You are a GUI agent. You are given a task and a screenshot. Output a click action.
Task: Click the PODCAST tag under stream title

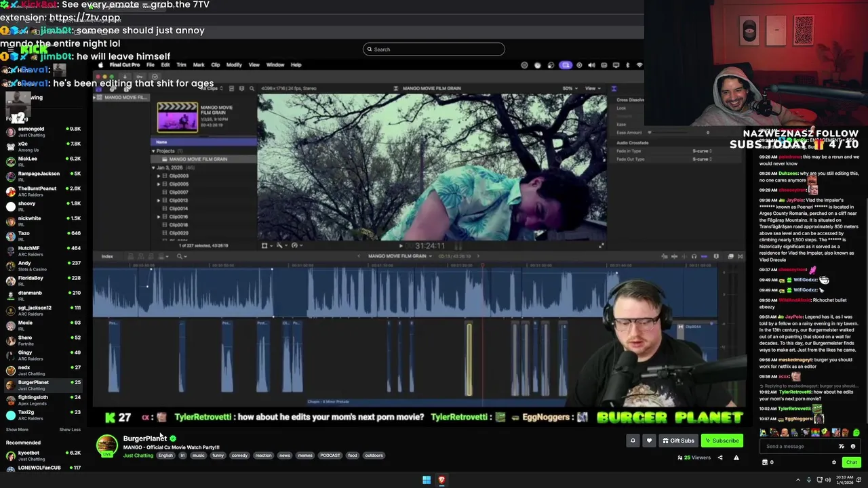point(330,455)
